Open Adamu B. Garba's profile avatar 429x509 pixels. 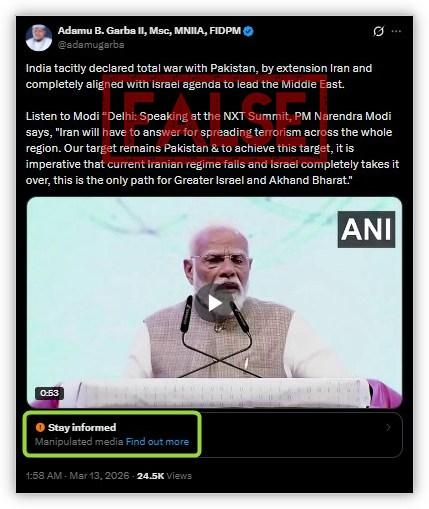(x=39, y=38)
